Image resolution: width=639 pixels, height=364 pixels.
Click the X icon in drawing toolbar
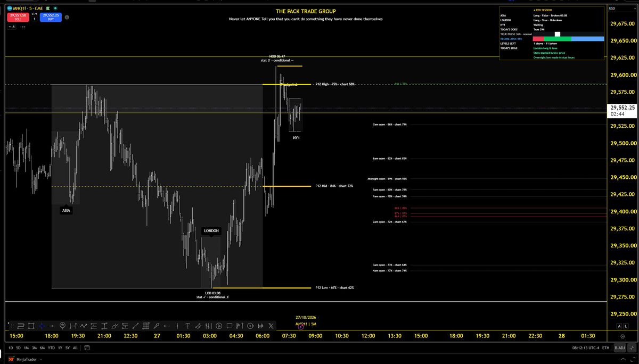tap(271, 326)
